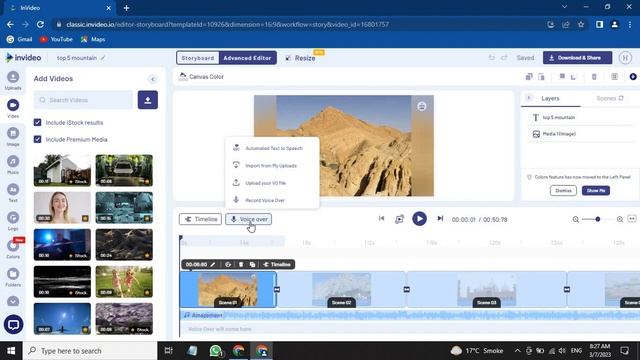This screenshot has height=360, width=640.
Task: Click Download & Share button
Action: tap(577, 58)
